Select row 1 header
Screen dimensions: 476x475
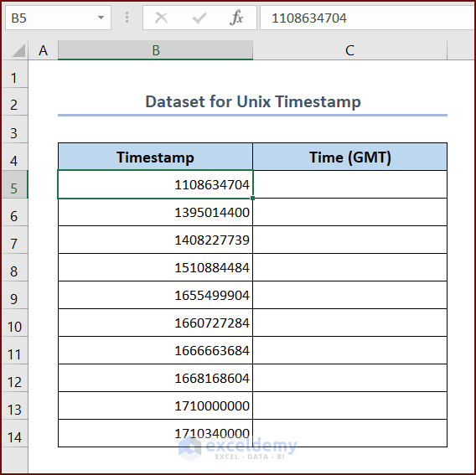[14, 74]
